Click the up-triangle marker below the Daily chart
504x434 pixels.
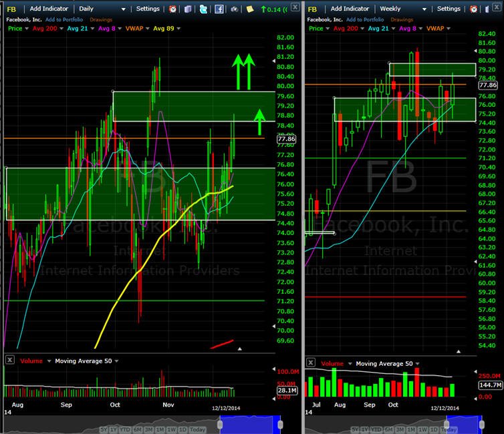pos(239,349)
